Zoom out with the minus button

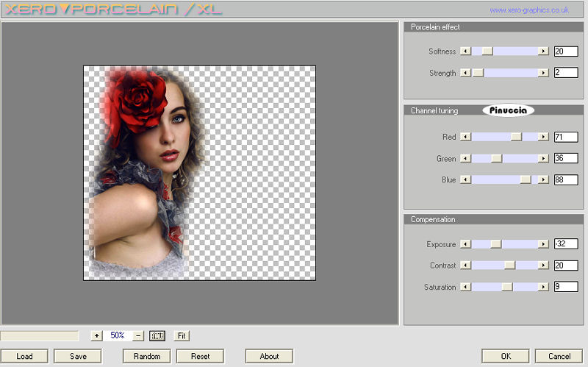click(138, 335)
